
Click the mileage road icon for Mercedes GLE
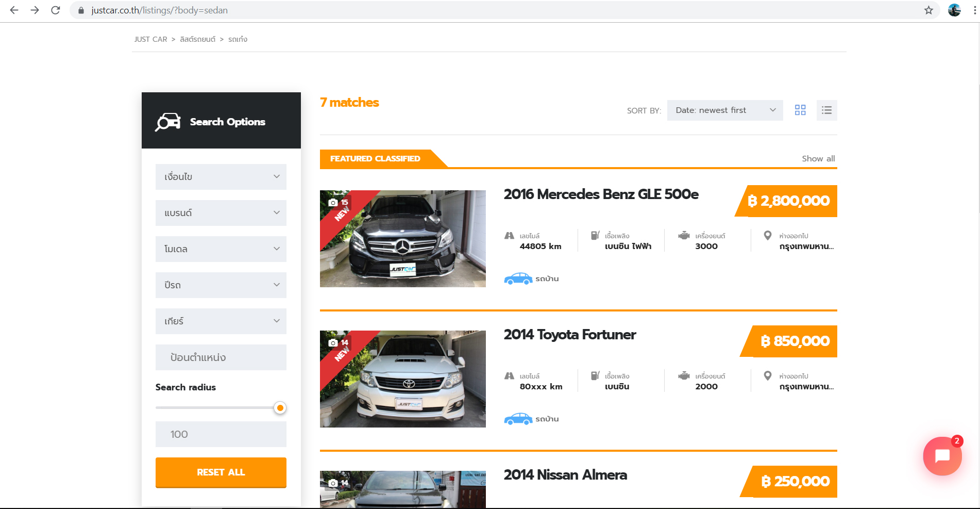point(509,236)
